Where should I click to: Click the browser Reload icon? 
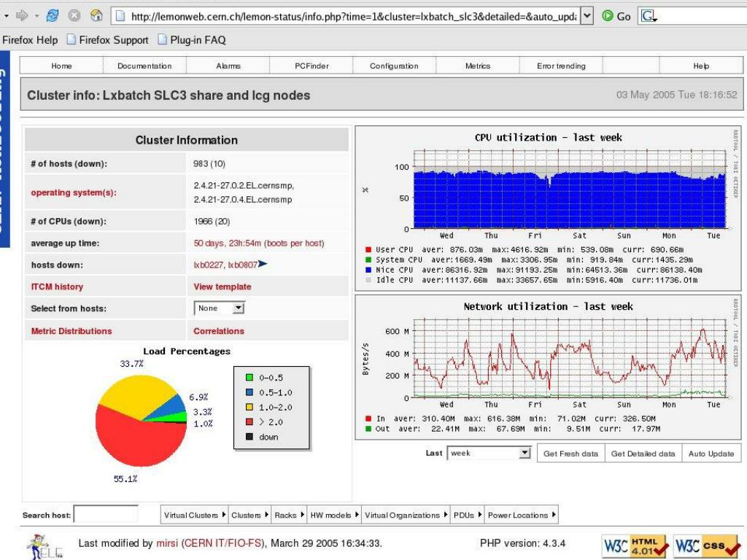pos(53,15)
